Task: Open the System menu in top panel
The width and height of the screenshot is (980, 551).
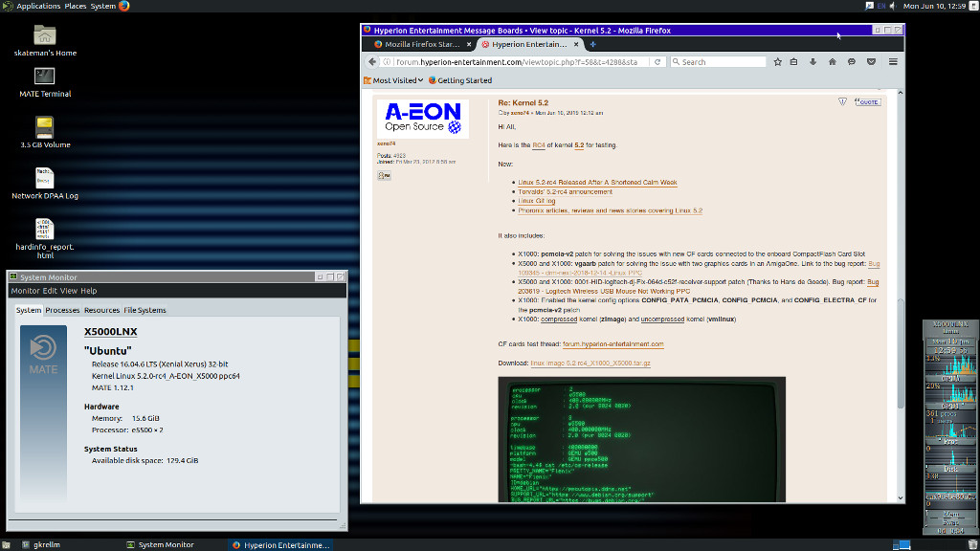Action: [103, 7]
